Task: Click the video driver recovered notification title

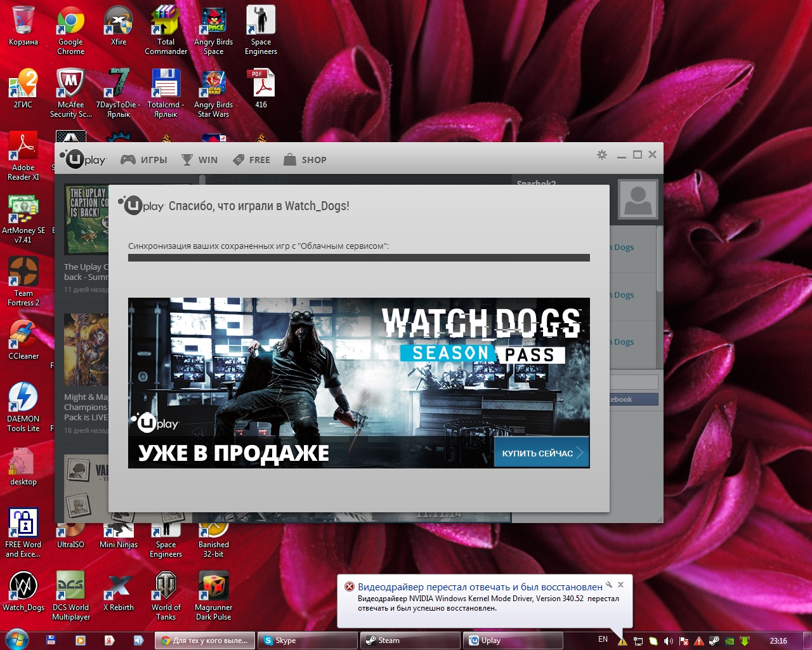Action: coord(480,587)
